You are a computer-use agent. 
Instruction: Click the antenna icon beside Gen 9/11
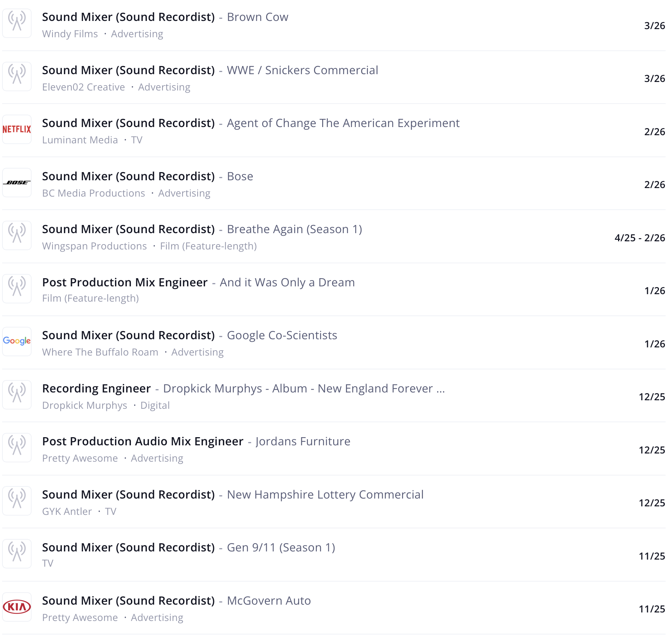coord(17,554)
